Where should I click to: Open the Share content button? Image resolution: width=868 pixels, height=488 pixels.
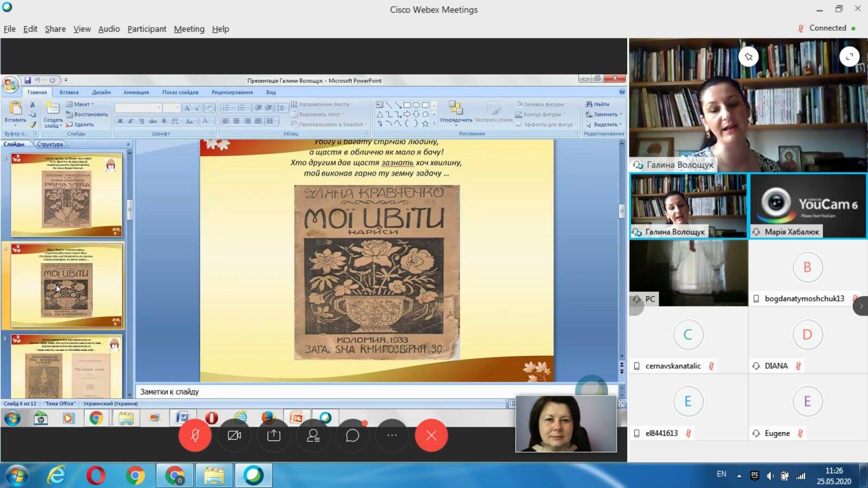tap(274, 435)
